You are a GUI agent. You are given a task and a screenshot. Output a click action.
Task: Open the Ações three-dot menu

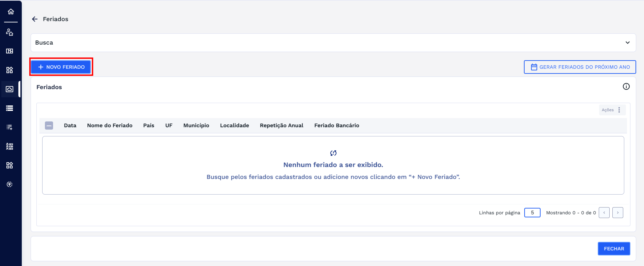pyautogui.click(x=619, y=110)
